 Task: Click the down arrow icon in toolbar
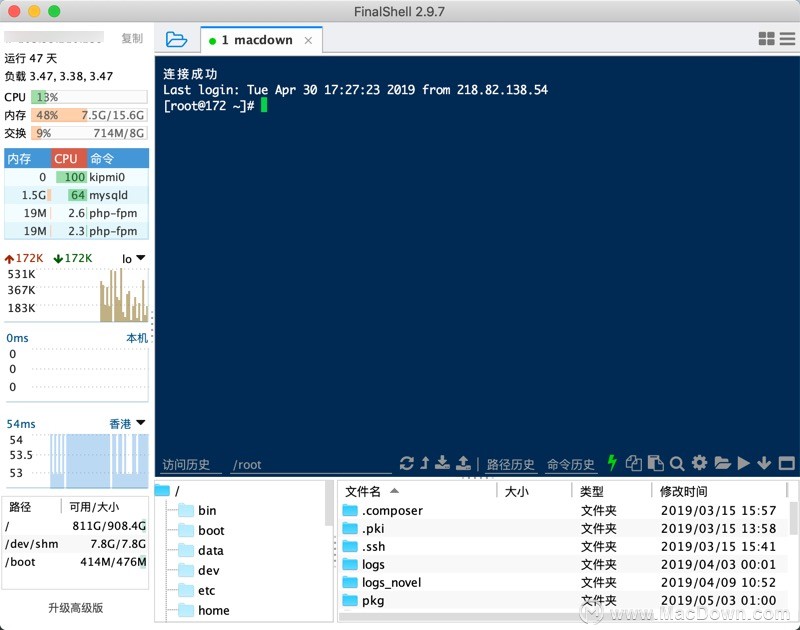[764, 463]
